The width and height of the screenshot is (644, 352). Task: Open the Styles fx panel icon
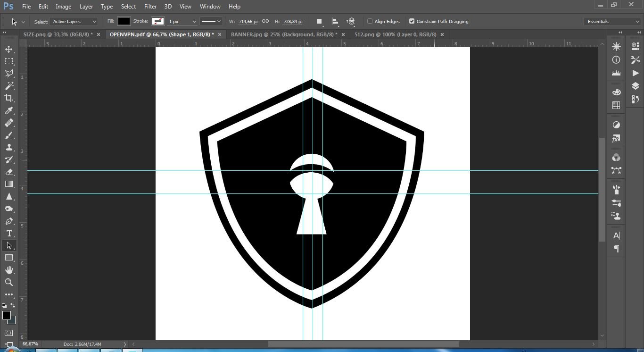tap(616, 139)
